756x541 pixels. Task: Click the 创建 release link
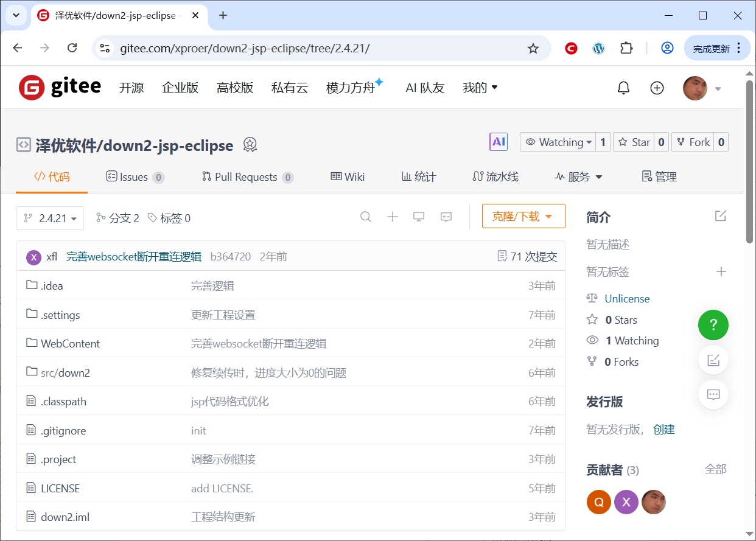coord(664,430)
